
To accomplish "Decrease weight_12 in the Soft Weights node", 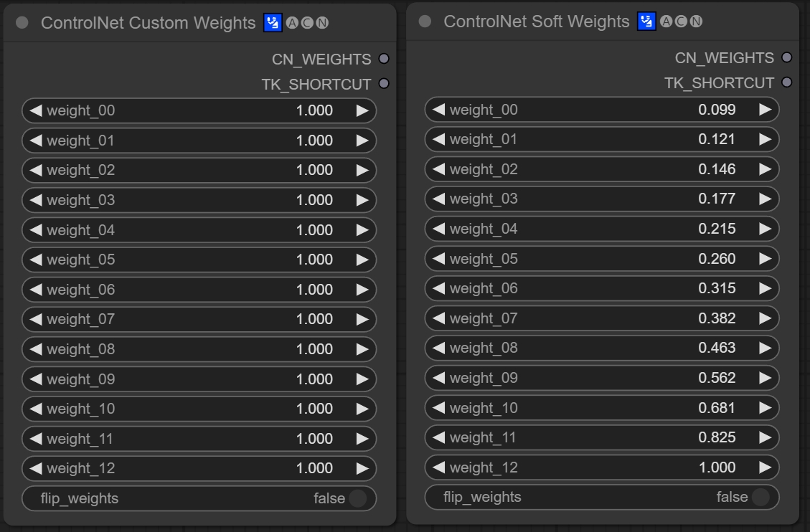I will coord(438,467).
